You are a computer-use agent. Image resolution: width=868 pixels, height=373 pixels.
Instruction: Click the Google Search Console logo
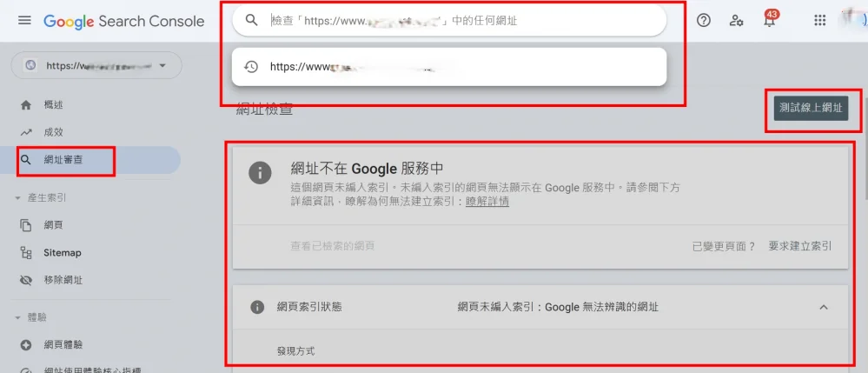tap(123, 21)
